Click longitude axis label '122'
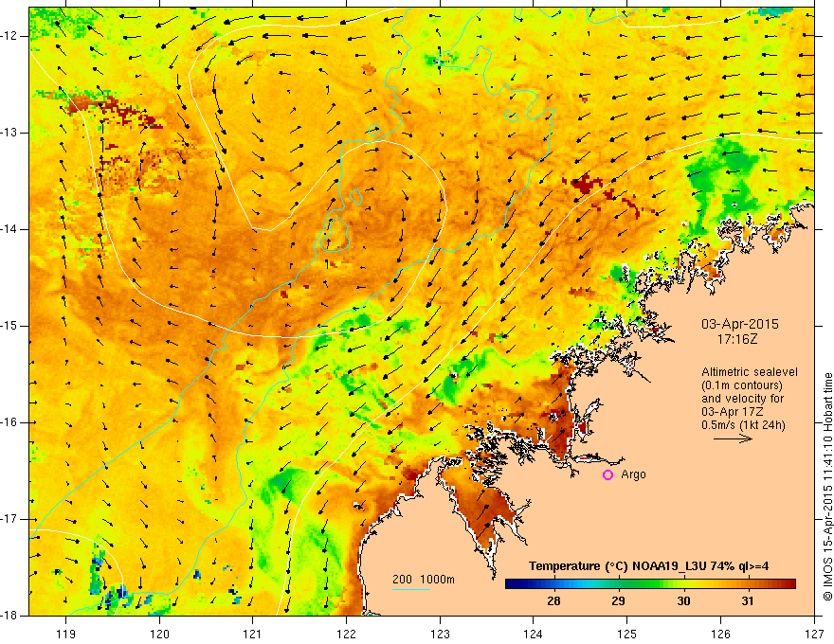Image resolution: width=834 pixels, height=644 pixels. tap(346, 634)
